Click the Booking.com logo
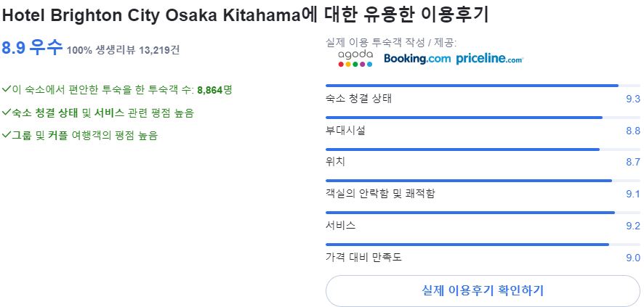This screenshot has width=644, height=307. coord(417,59)
